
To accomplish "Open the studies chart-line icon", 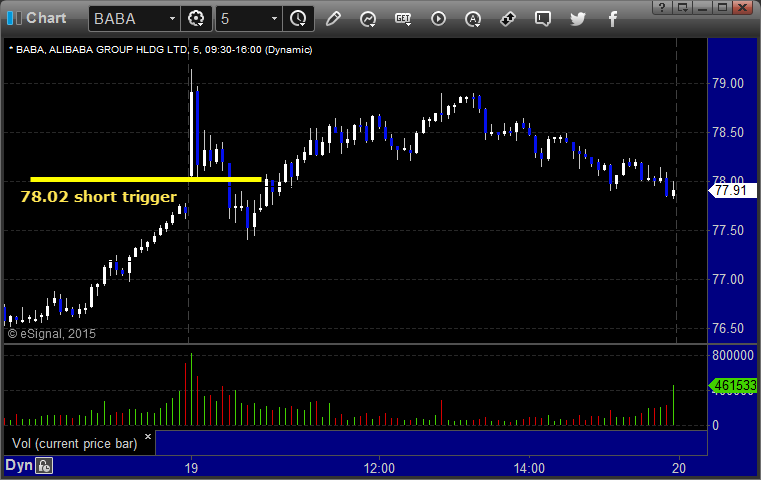I will (x=368, y=19).
